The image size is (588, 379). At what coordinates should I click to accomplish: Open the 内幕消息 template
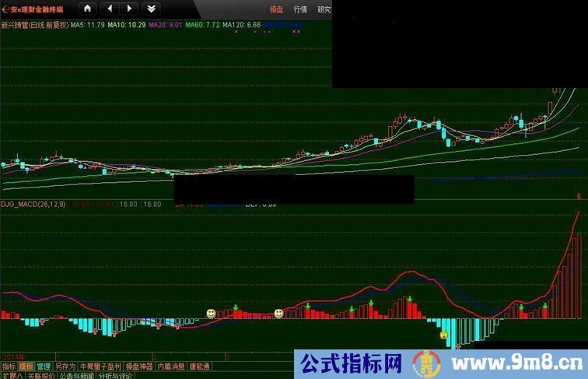(x=170, y=366)
